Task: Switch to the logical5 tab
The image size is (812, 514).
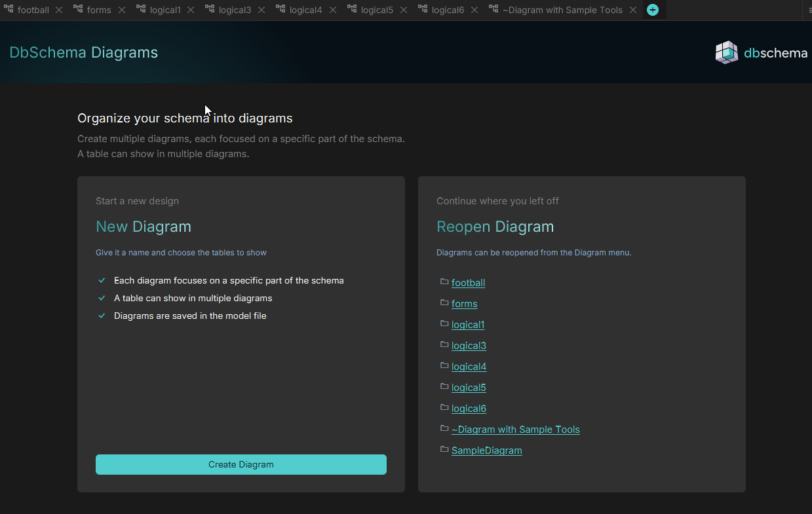Action: click(377, 10)
